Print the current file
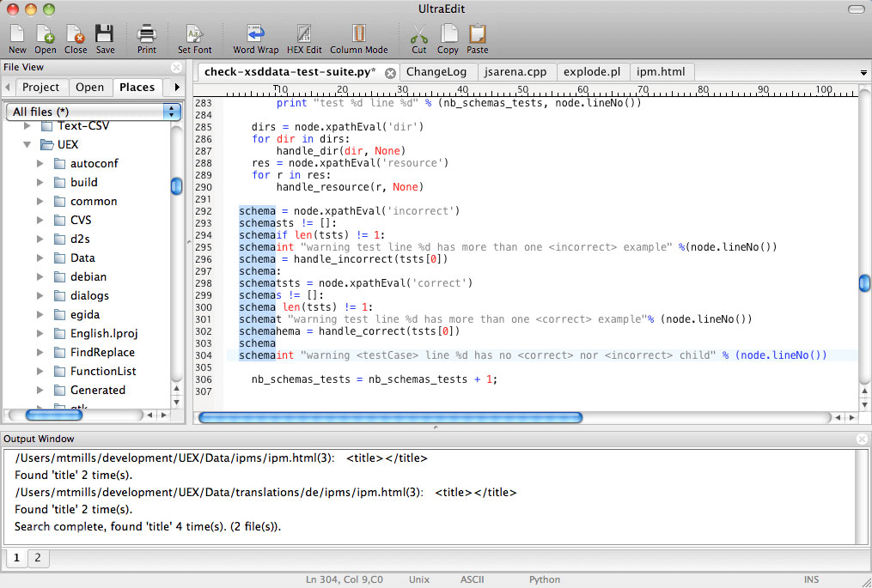Image resolution: width=872 pixels, height=588 pixels. tap(146, 39)
